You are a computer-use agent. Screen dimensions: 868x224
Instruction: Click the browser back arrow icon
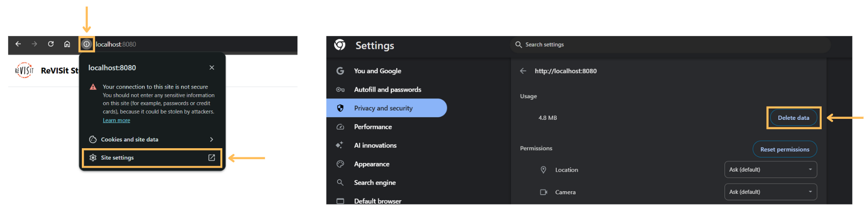[18, 44]
